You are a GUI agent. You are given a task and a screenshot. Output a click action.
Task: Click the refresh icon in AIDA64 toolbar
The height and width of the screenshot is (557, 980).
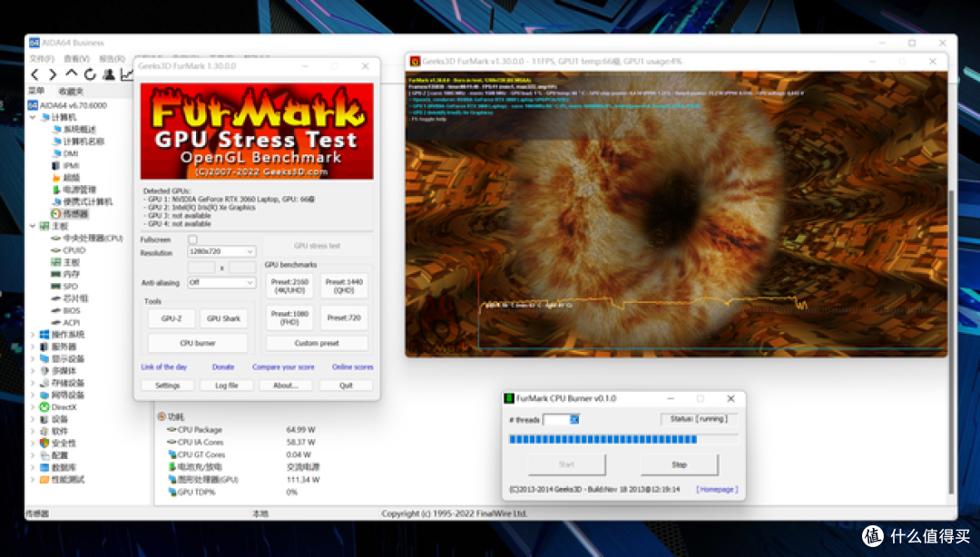tap(90, 74)
